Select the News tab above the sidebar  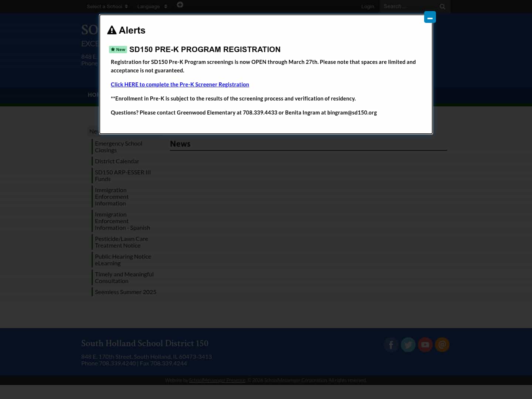95,131
